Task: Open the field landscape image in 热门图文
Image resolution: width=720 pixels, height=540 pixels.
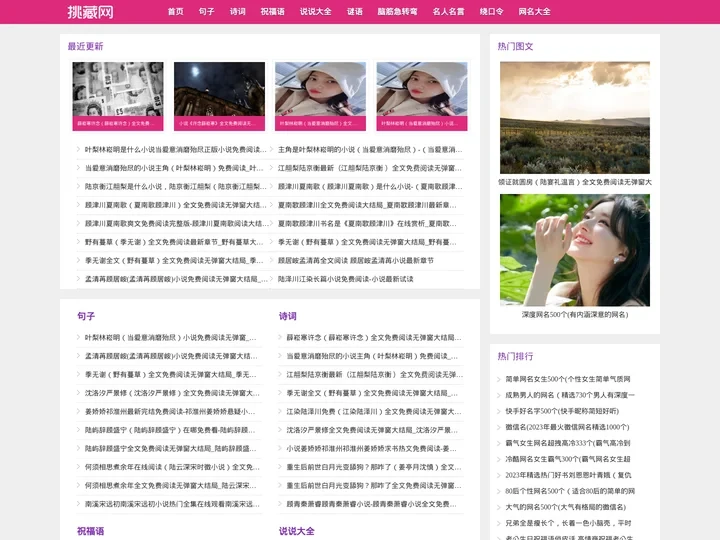Action: click(575, 118)
